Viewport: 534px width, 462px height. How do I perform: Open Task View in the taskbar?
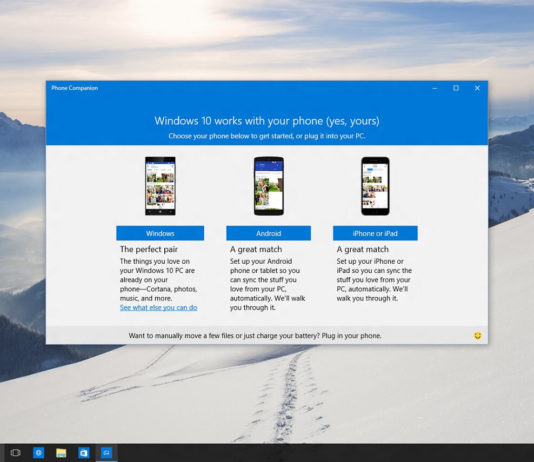15,453
